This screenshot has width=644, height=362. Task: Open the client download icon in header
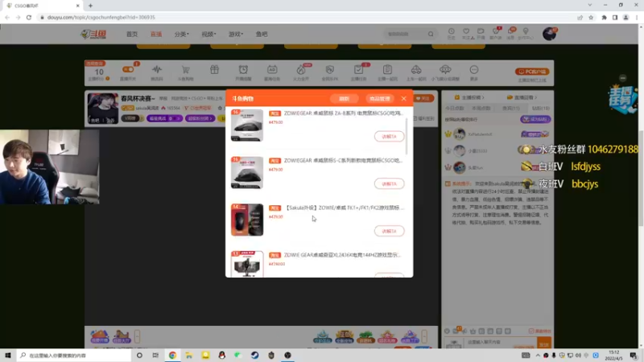tap(496, 33)
